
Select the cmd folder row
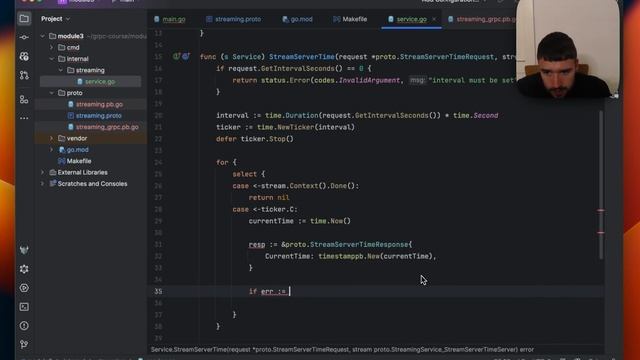[x=91, y=48]
